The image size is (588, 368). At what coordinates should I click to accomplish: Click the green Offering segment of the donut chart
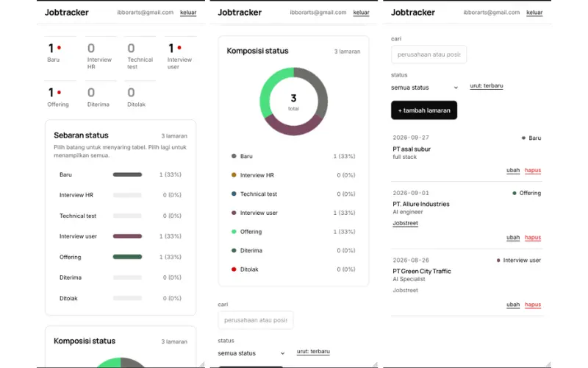(x=268, y=90)
